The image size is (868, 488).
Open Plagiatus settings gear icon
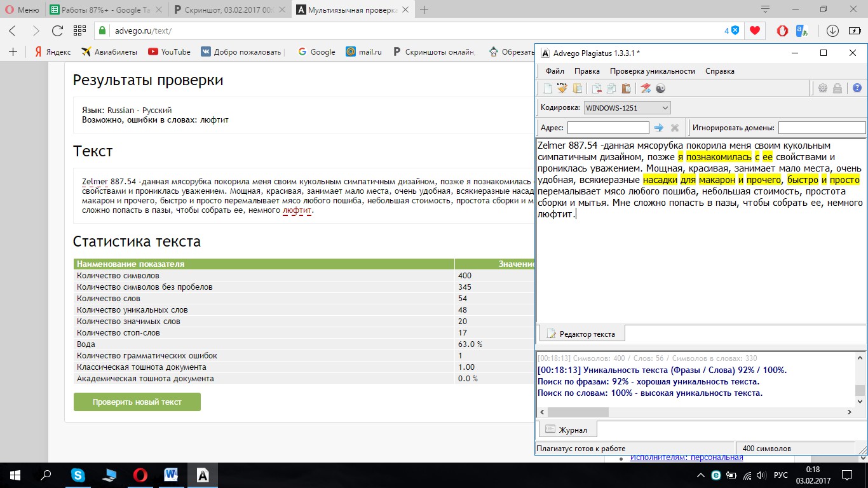pyautogui.click(x=823, y=88)
